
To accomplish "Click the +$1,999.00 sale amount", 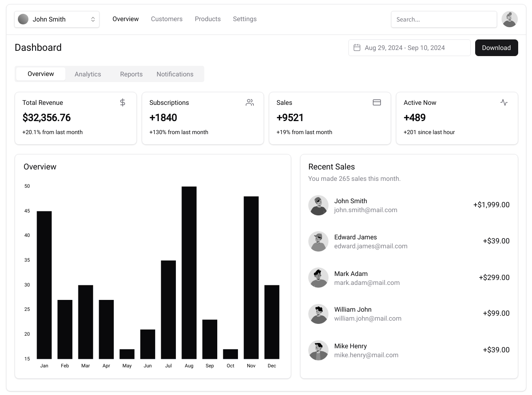I will click(x=491, y=205).
